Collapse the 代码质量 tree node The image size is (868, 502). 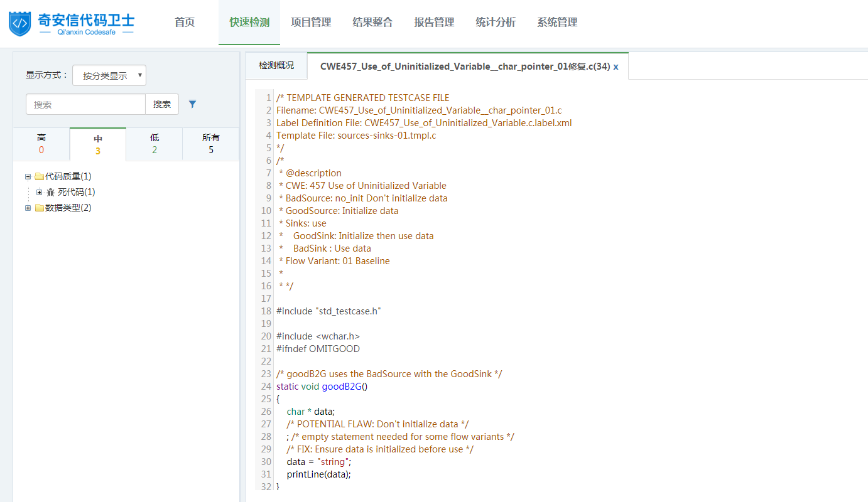click(x=28, y=177)
